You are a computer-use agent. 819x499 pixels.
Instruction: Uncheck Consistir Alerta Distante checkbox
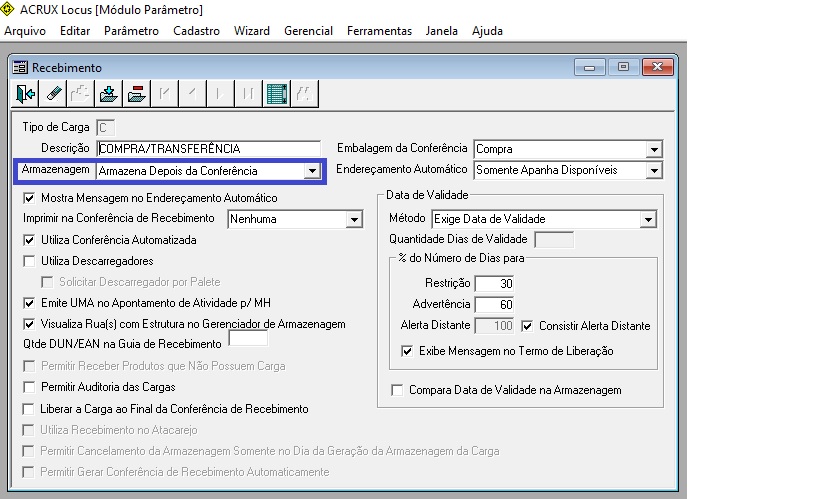click(527, 326)
